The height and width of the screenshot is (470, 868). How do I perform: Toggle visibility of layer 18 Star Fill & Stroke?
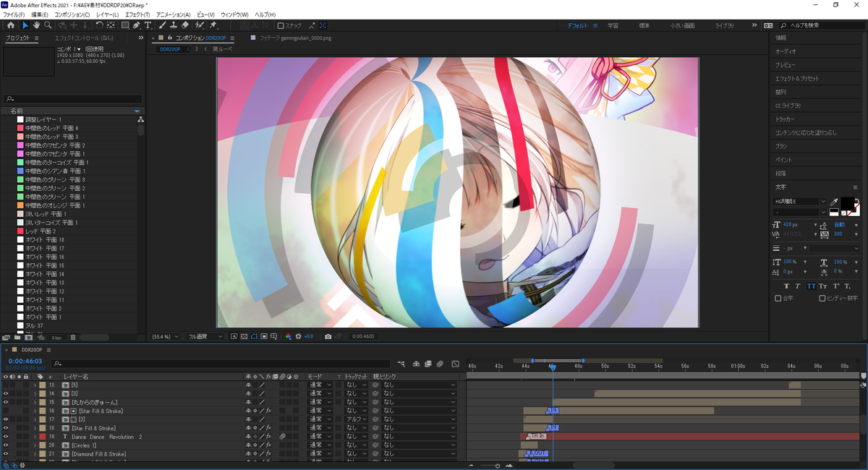[6, 428]
